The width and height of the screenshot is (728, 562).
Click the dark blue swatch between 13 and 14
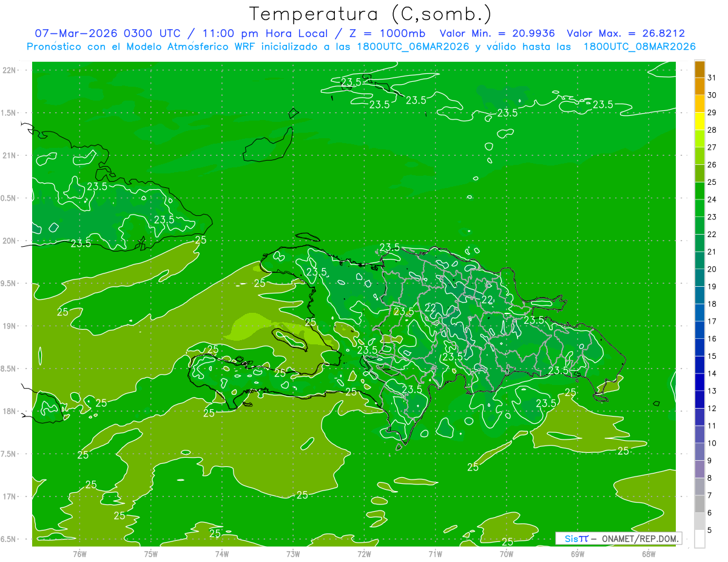point(700,383)
